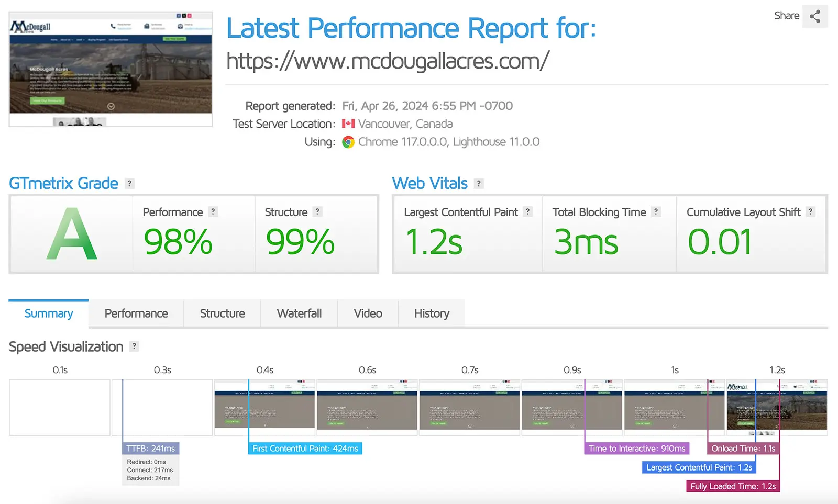This screenshot has height=504, width=838.
Task: Select the 1.2s filmstrip frame
Action: tap(777, 407)
